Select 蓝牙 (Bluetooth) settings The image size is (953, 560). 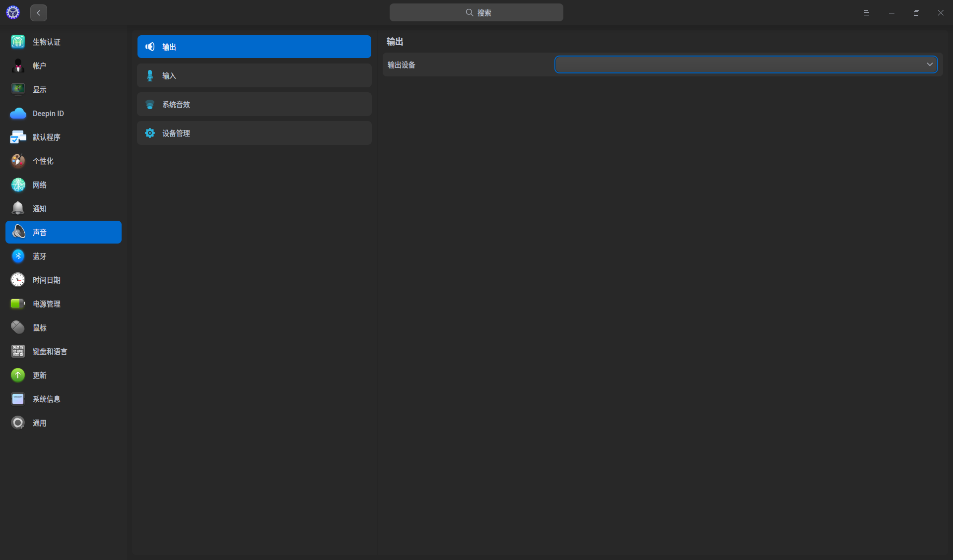coord(40,256)
